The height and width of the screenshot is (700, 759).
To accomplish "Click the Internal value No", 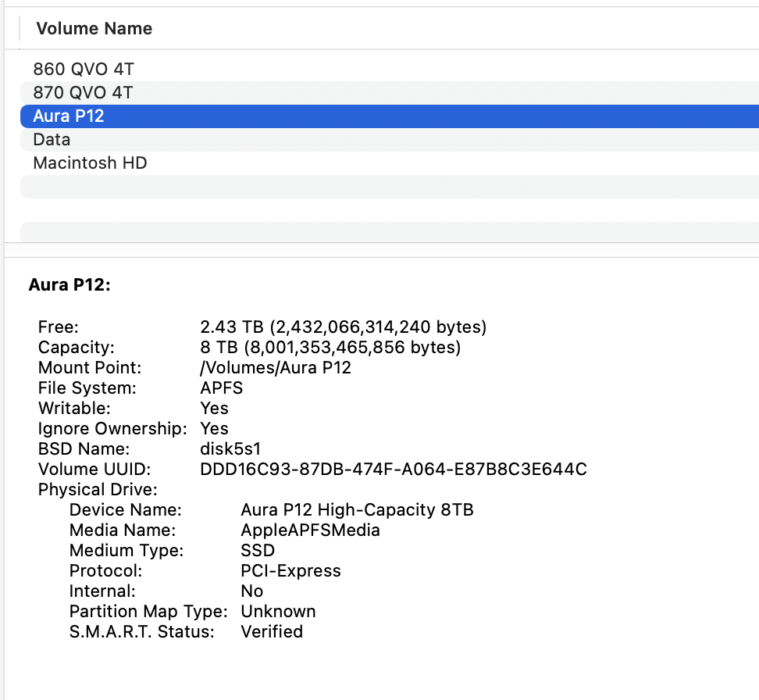I will point(251,591).
